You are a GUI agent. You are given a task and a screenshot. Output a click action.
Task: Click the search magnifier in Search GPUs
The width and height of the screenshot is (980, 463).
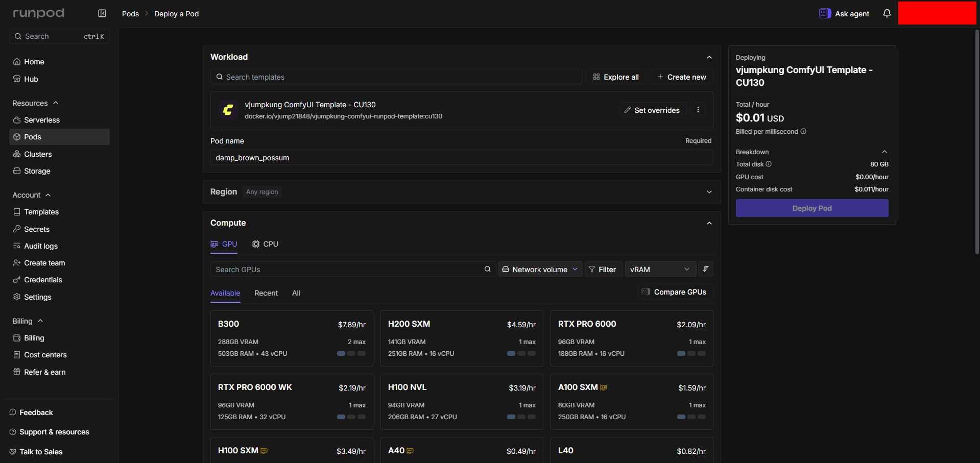pyautogui.click(x=488, y=269)
